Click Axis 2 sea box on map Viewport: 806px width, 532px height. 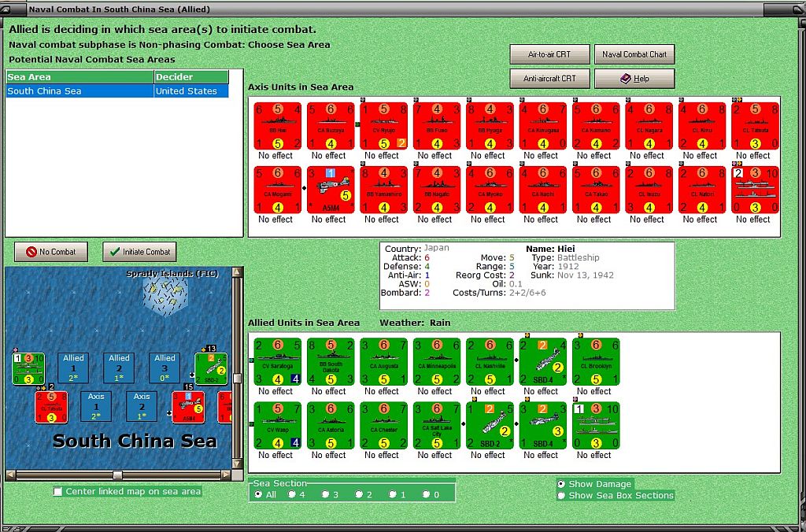pos(142,407)
